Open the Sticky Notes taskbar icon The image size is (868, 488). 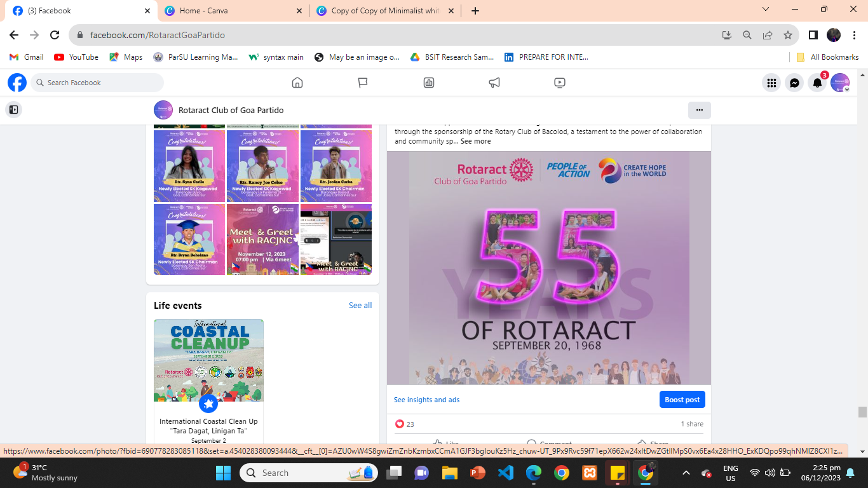point(617,473)
